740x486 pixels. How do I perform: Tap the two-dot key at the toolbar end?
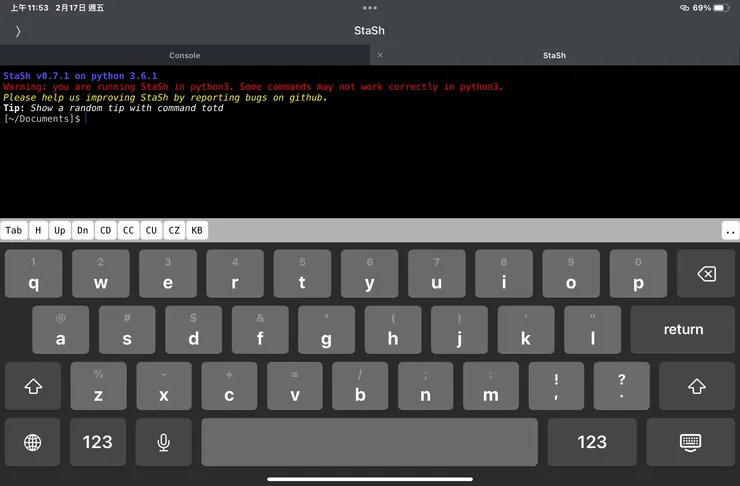tap(731, 231)
